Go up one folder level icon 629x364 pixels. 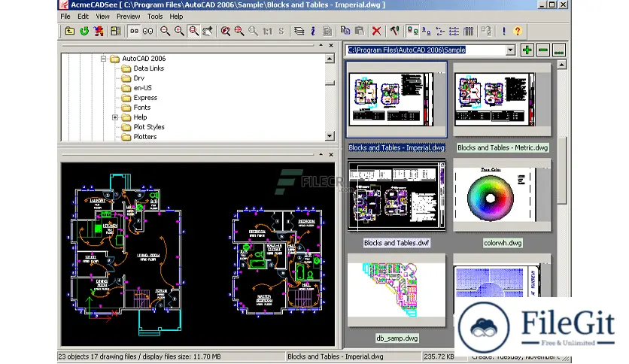point(70,31)
